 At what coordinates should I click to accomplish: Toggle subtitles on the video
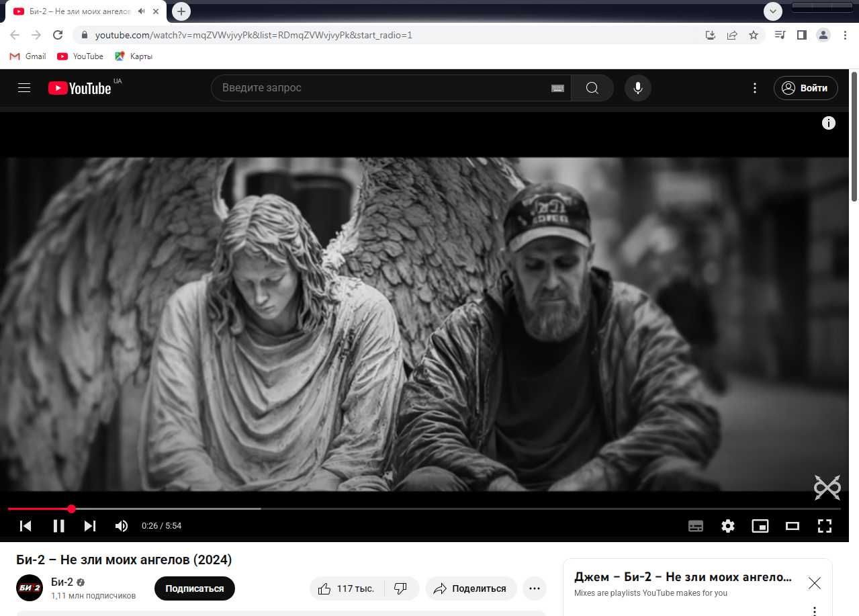click(x=696, y=526)
